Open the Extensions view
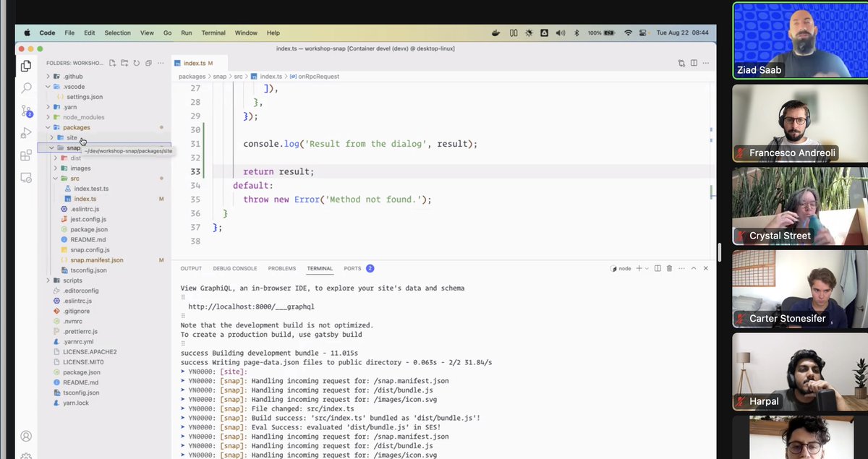This screenshot has height=459, width=868. point(26,155)
